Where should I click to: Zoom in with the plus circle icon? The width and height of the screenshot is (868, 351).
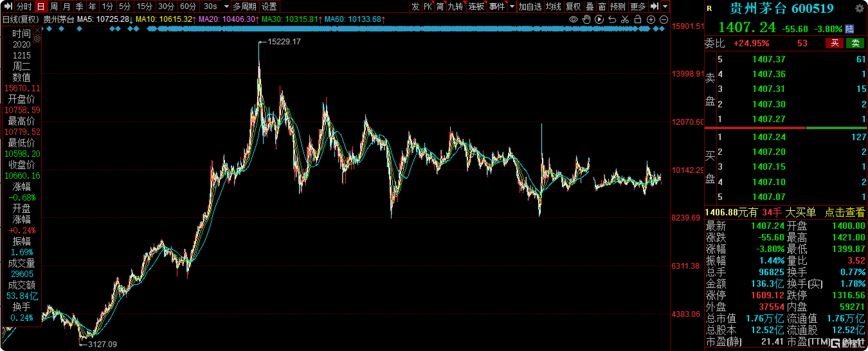(651, 20)
